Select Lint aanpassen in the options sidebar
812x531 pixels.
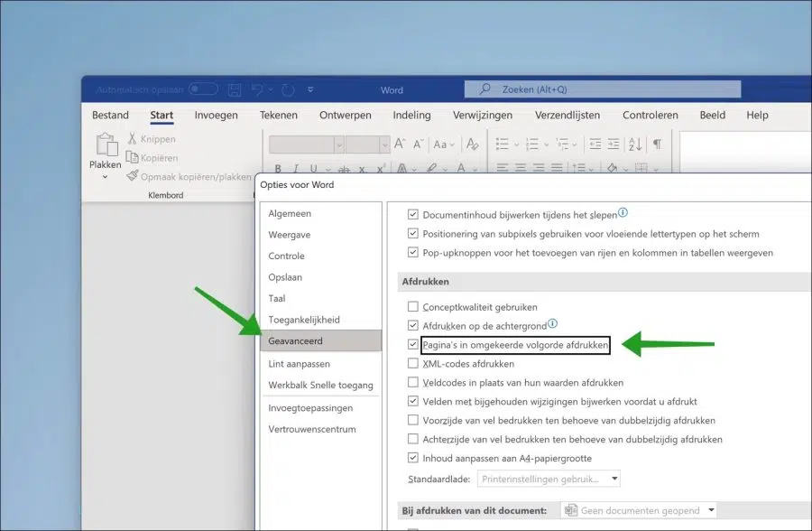[321, 364]
